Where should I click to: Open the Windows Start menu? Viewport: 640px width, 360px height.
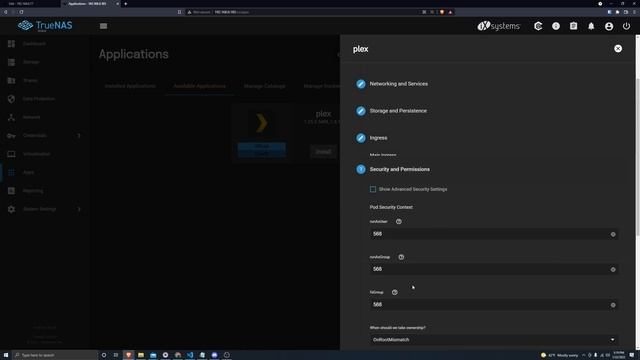[6, 355]
